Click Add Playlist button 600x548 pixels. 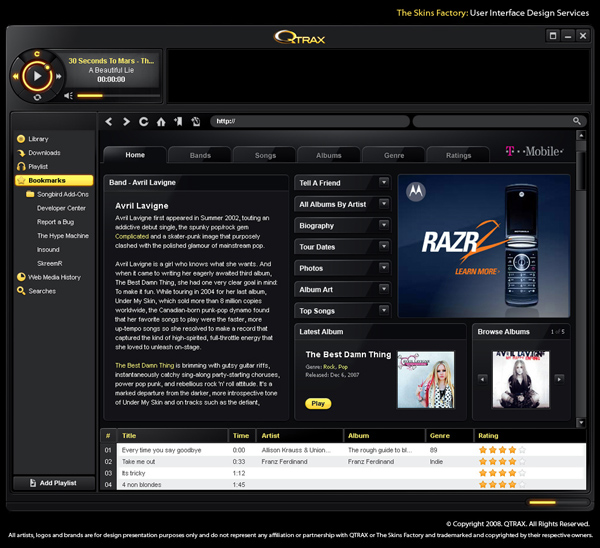point(54,483)
